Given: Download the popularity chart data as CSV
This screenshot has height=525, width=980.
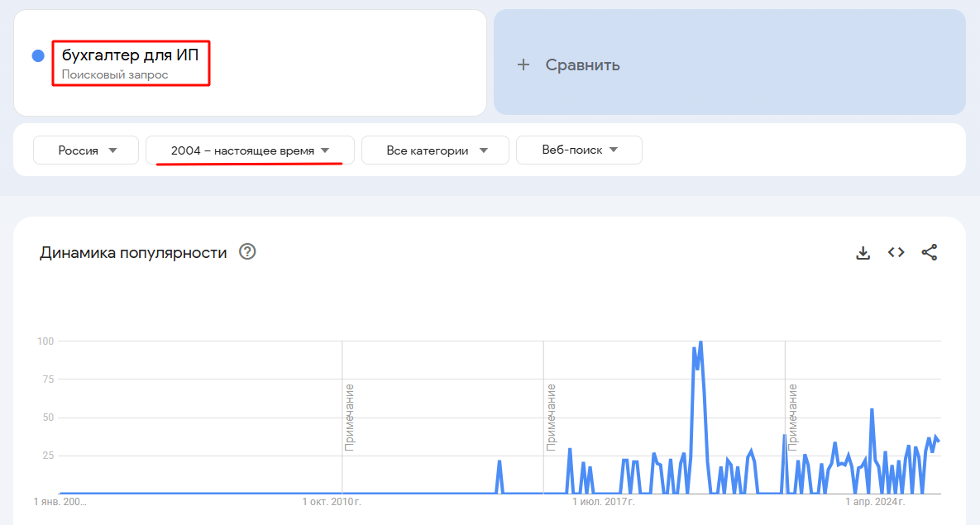Looking at the screenshot, I should point(863,253).
